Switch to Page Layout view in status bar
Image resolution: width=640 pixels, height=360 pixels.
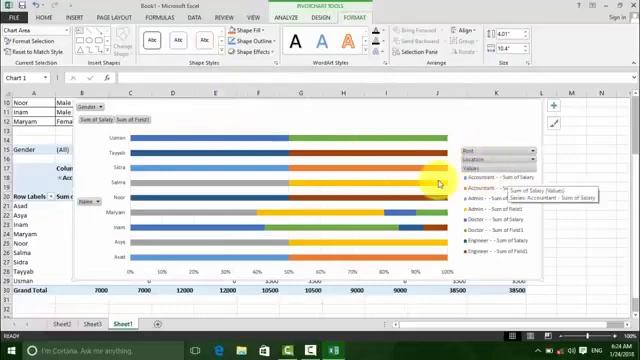tap(530, 336)
